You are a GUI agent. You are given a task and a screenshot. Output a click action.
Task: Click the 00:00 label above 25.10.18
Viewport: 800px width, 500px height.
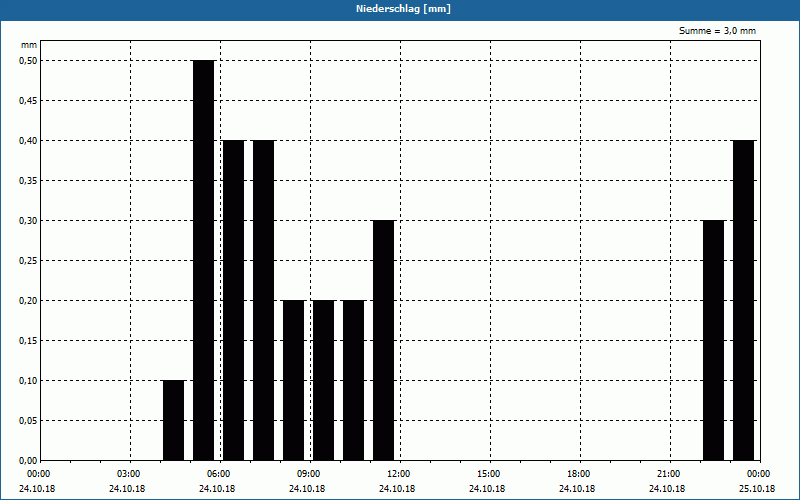tap(759, 474)
